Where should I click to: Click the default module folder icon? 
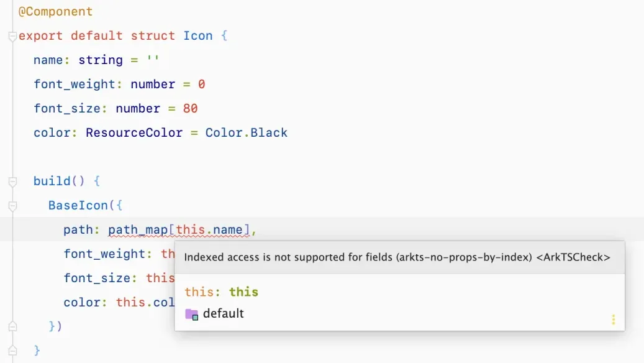point(191,314)
